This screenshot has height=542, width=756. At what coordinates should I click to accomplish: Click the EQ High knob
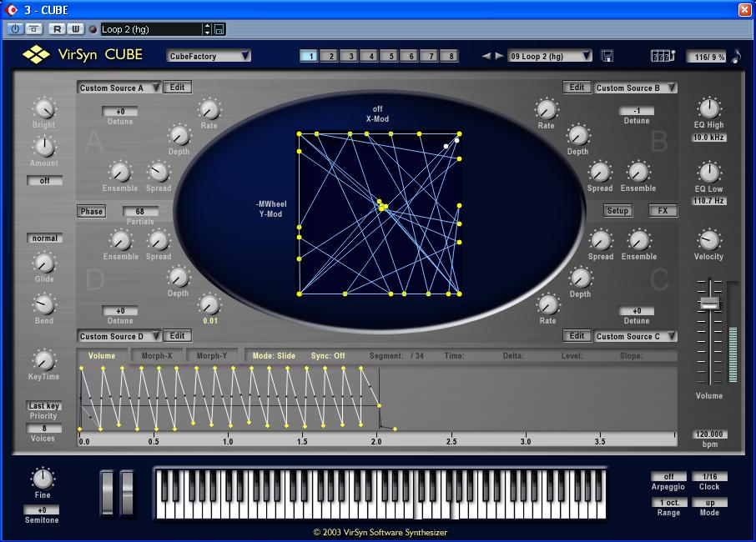pyautogui.click(x=708, y=108)
